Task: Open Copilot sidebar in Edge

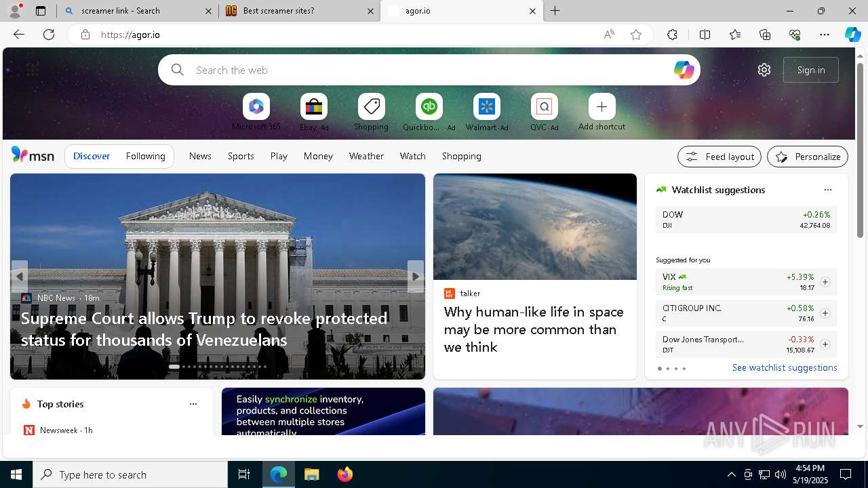Action: pyautogui.click(x=853, y=35)
